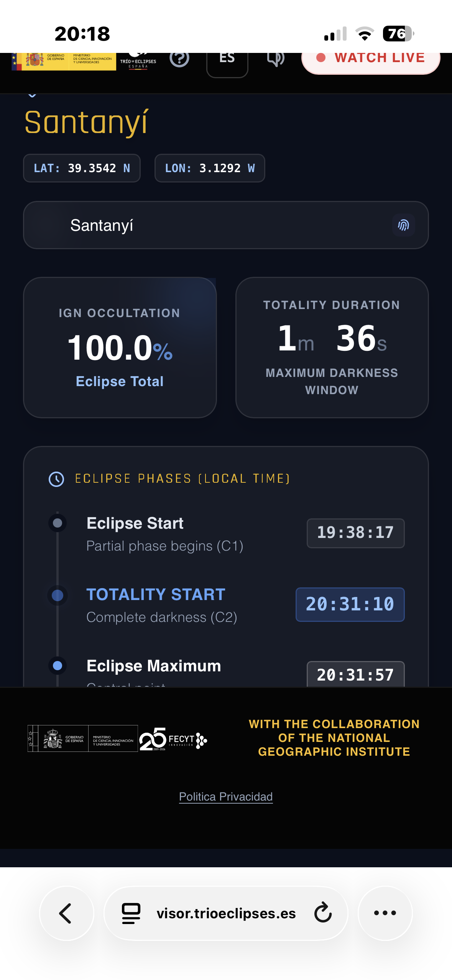Tap the 20:31:10 totality start time
This screenshot has width=452, height=980.
(x=350, y=604)
